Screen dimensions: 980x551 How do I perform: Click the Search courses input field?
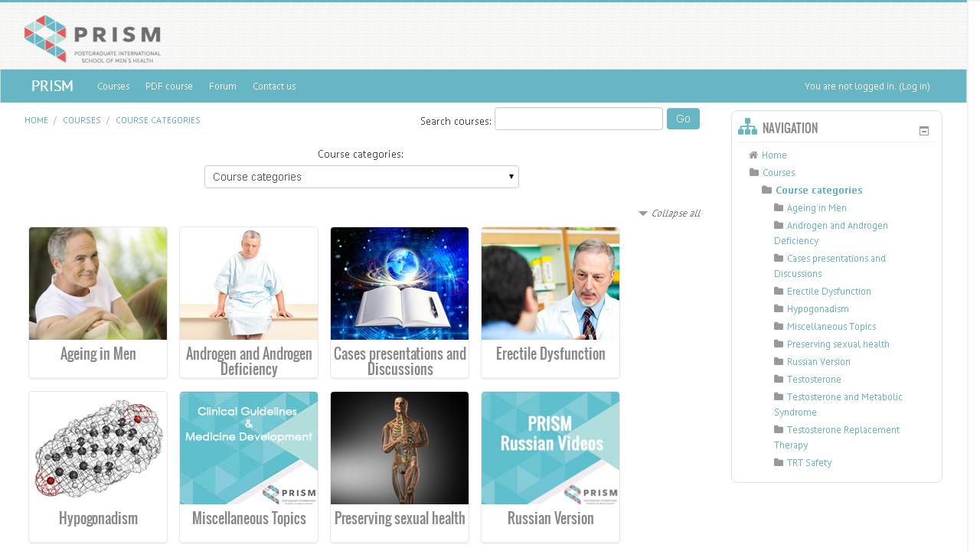pyautogui.click(x=579, y=119)
